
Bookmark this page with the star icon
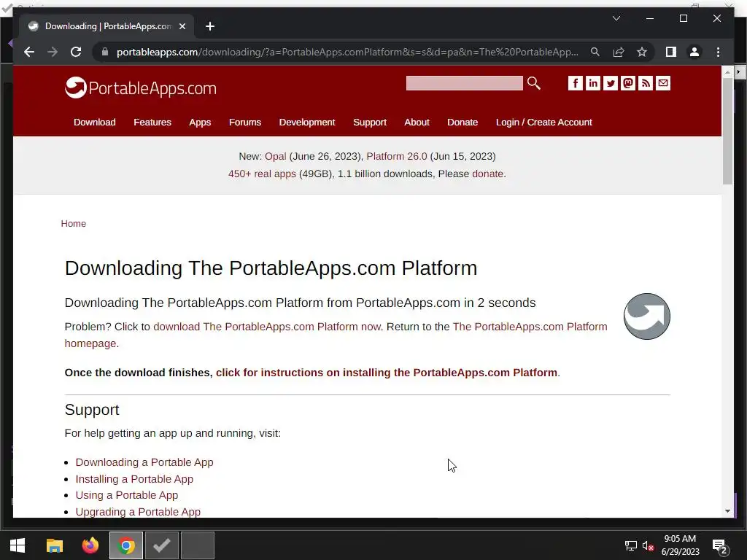pyautogui.click(x=642, y=52)
